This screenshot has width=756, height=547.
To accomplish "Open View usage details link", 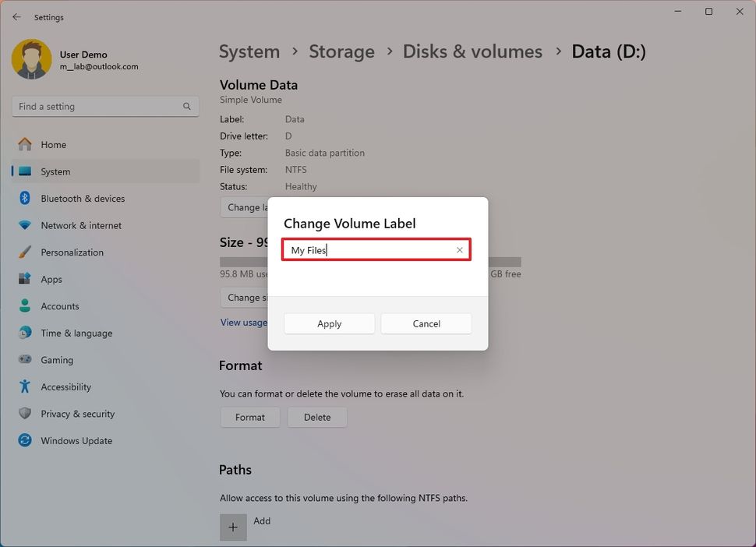I will click(x=244, y=322).
